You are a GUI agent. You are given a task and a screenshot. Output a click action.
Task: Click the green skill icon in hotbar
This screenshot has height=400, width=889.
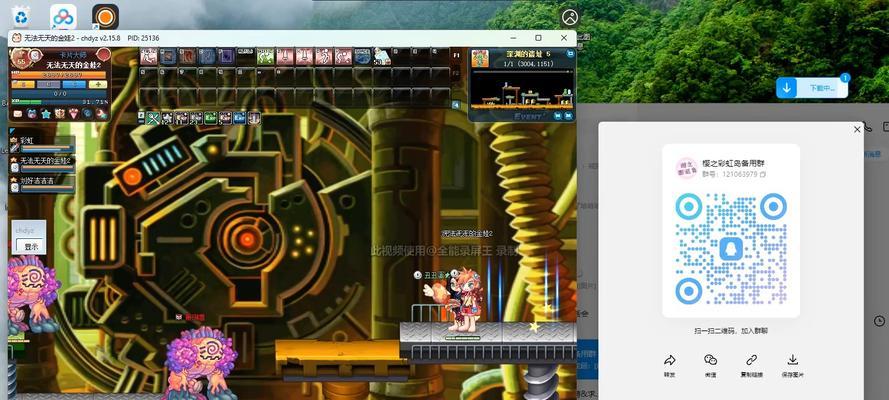coord(265,56)
